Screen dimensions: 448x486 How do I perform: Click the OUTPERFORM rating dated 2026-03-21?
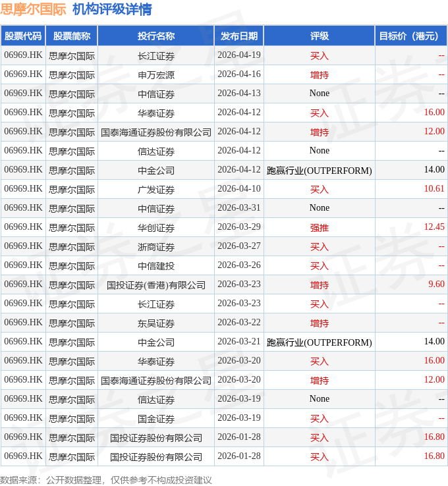point(320,342)
